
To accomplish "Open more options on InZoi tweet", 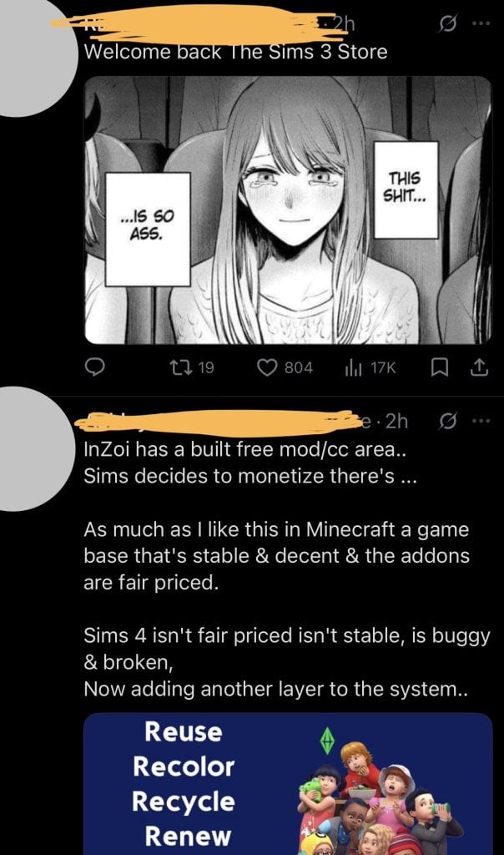I will [481, 421].
